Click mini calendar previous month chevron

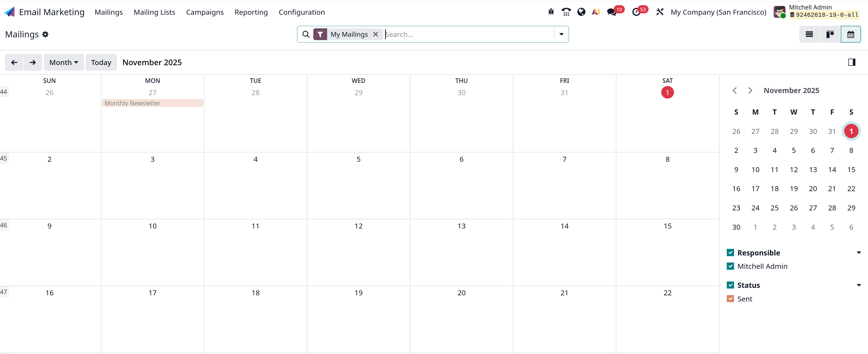735,91
